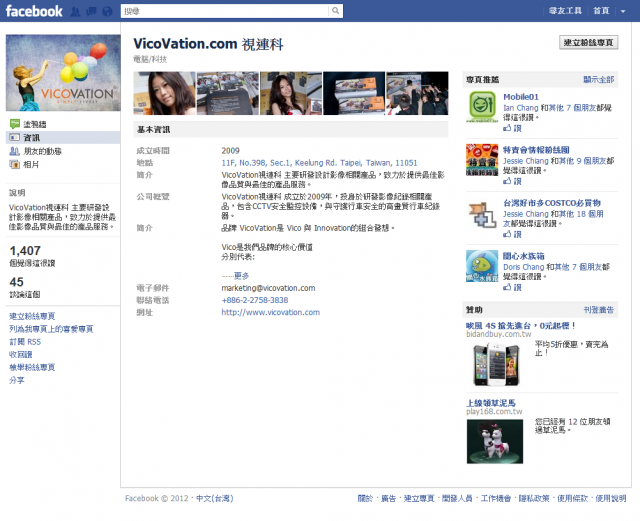Viewport: 640px width, 521px height.
Task: Open the Facebook logo home link
Action: (34, 11)
